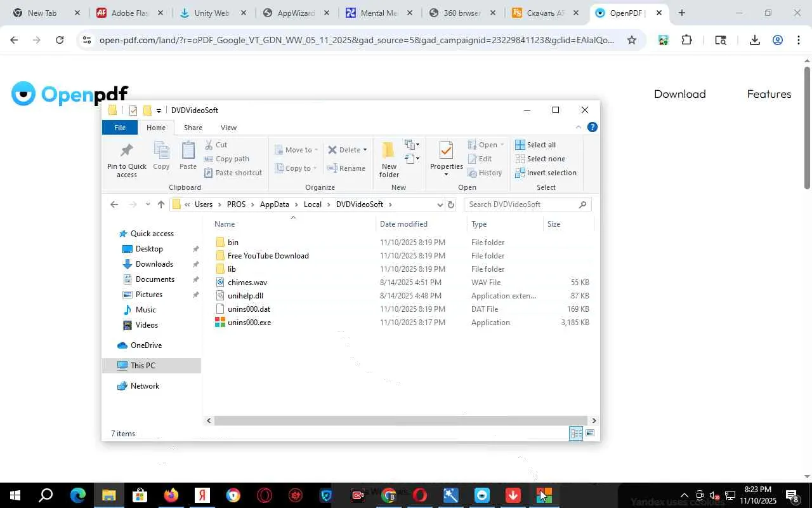This screenshot has height=508, width=812.
Task: Open Chrome's Downloads arrow icon
Action: [754, 40]
